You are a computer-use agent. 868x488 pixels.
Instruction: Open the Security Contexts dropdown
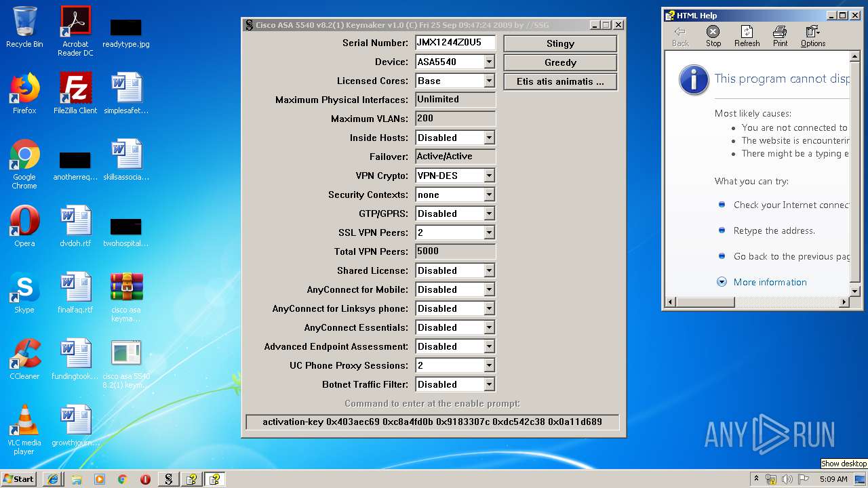click(x=490, y=195)
